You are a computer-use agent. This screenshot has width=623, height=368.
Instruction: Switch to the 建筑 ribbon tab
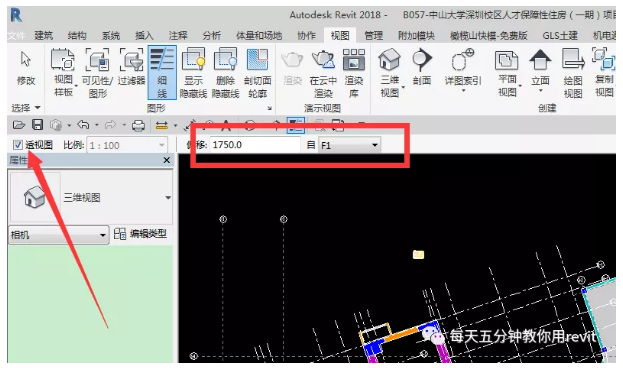tap(43, 35)
